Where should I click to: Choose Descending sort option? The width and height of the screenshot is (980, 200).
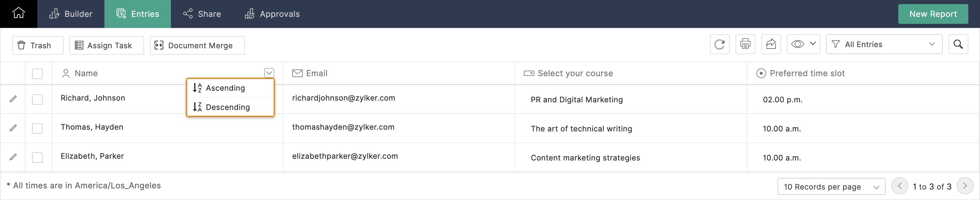click(228, 107)
